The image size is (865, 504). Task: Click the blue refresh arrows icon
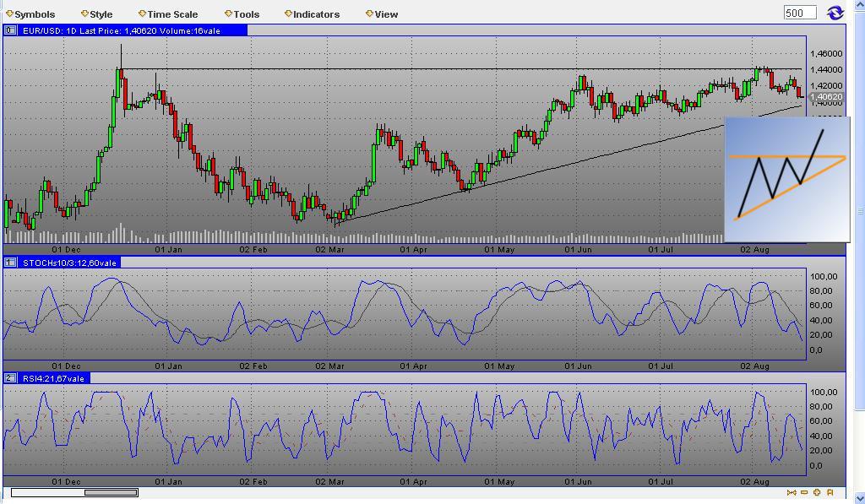[835, 13]
